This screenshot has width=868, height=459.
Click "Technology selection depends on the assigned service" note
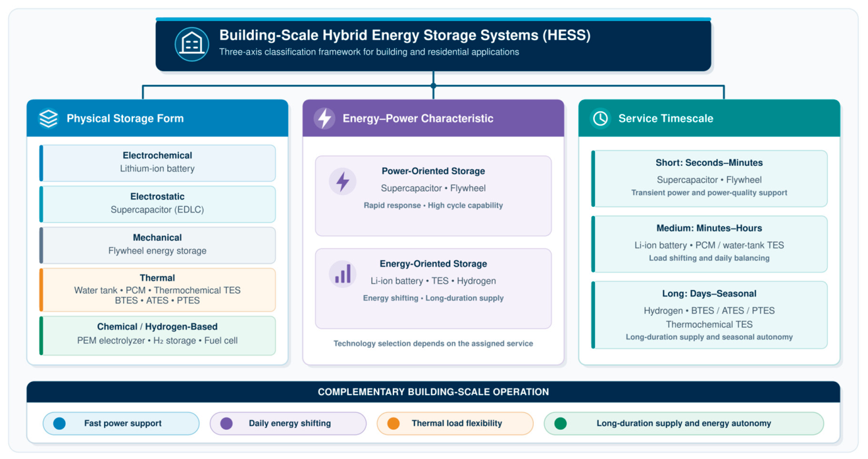(x=433, y=344)
